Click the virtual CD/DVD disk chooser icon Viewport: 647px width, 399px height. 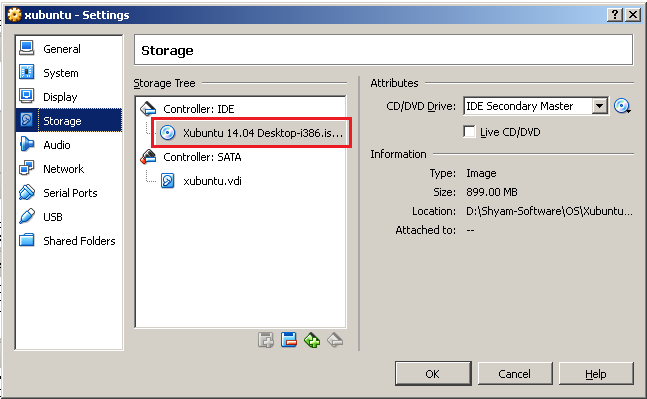622,106
